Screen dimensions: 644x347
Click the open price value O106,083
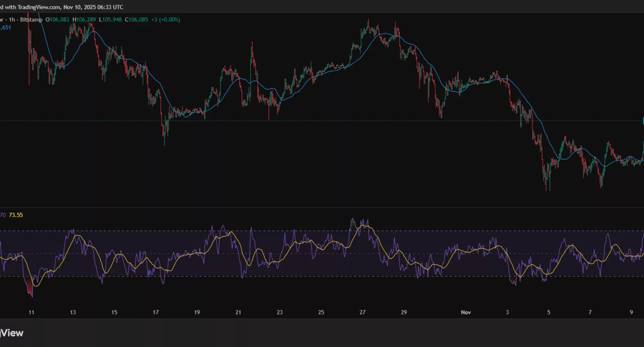point(58,20)
